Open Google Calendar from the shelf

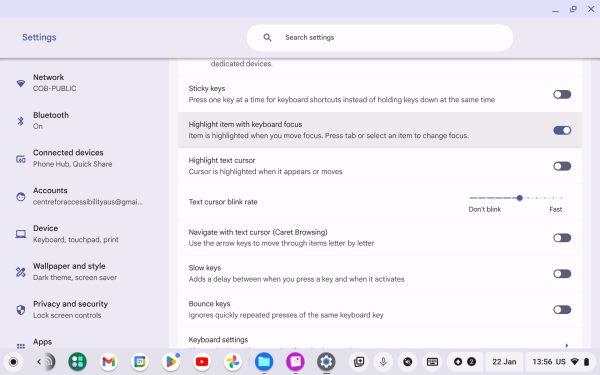click(x=140, y=362)
